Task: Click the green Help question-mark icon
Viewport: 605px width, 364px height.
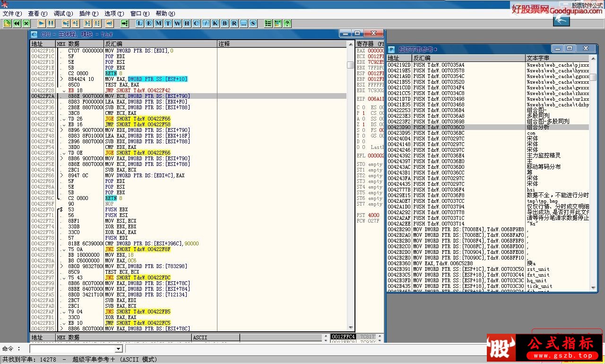Action: [x=287, y=23]
